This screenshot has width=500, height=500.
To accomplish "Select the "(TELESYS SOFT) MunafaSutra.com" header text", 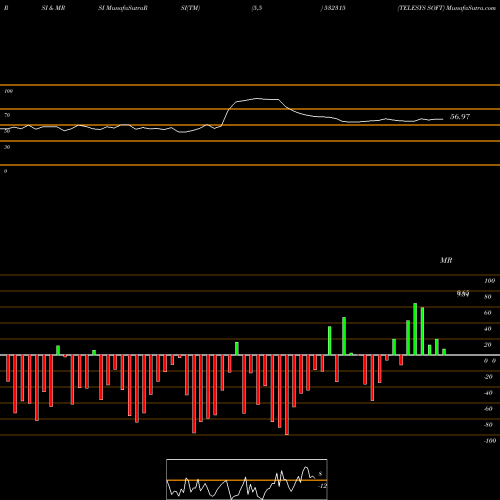I will pyautogui.click(x=447, y=8).
